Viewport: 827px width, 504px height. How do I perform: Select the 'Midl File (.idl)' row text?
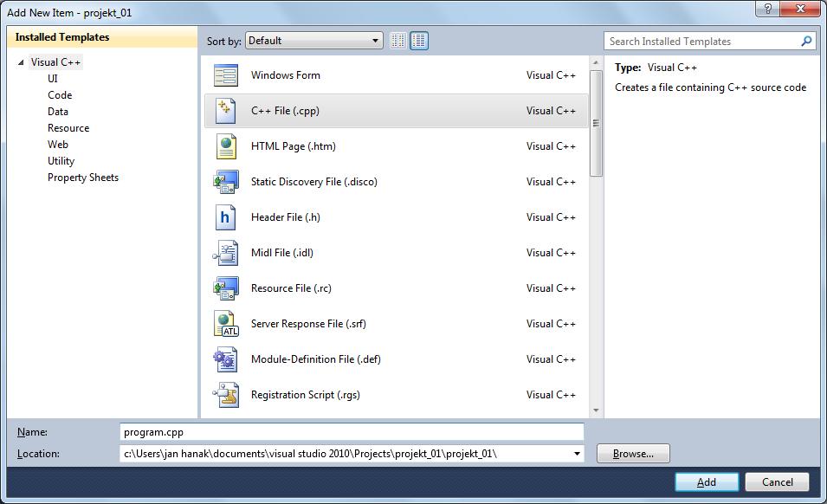click(282, 253)
